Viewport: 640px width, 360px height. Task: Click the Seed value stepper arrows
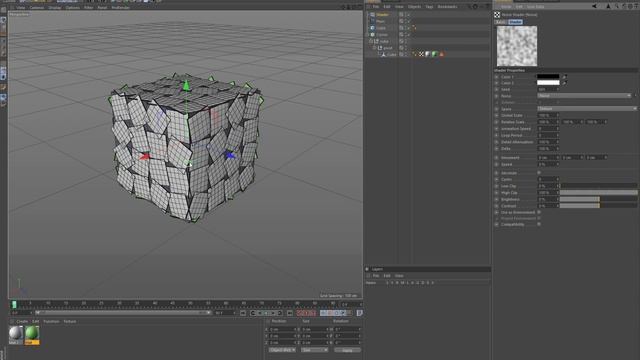(558, 89)
